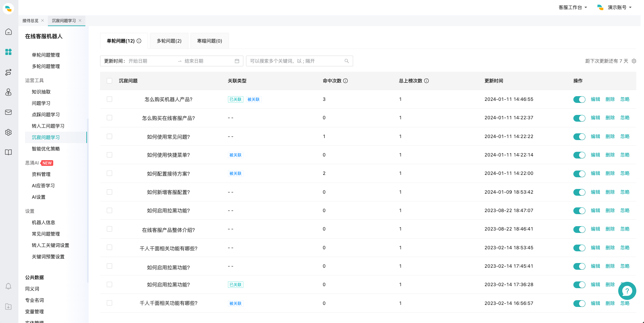Click the 2024-01-09 18:53:42 update time cell

point(509,192)
